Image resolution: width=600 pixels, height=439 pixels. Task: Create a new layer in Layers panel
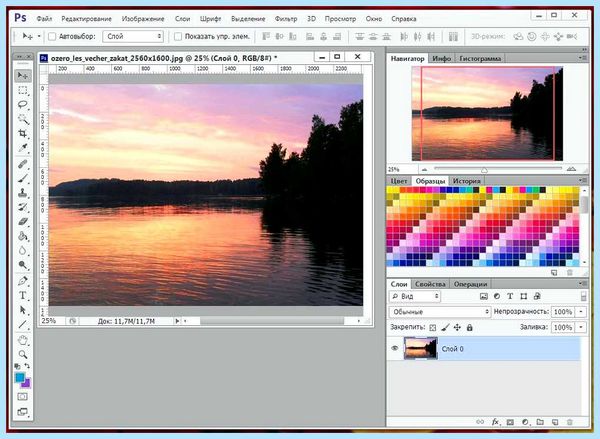[x=555, y=422]
